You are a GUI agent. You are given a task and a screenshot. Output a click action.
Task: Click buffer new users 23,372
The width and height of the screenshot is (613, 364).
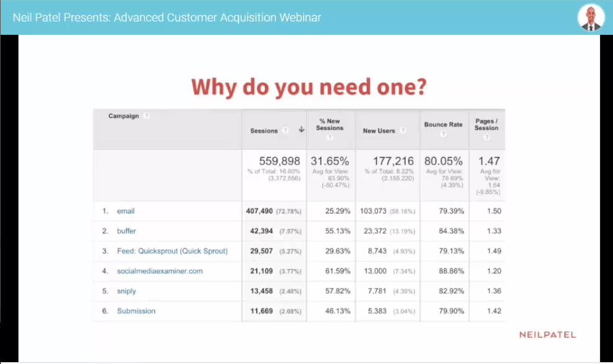(375, 231)
